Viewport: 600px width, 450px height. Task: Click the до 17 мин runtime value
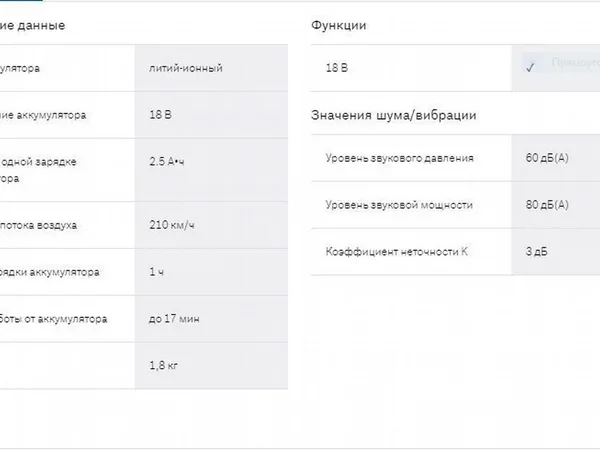[174, 319]
